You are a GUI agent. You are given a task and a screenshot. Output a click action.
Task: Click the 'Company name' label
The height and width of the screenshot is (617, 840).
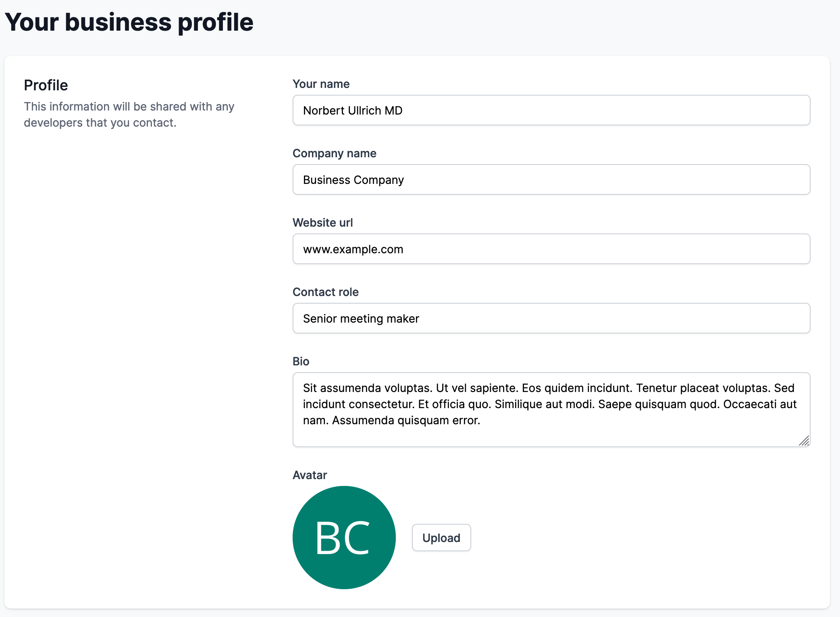[334, 153]
